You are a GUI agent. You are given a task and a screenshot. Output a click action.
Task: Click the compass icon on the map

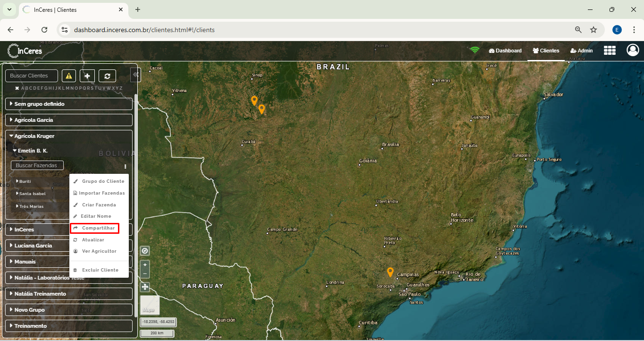pos(145,251)
